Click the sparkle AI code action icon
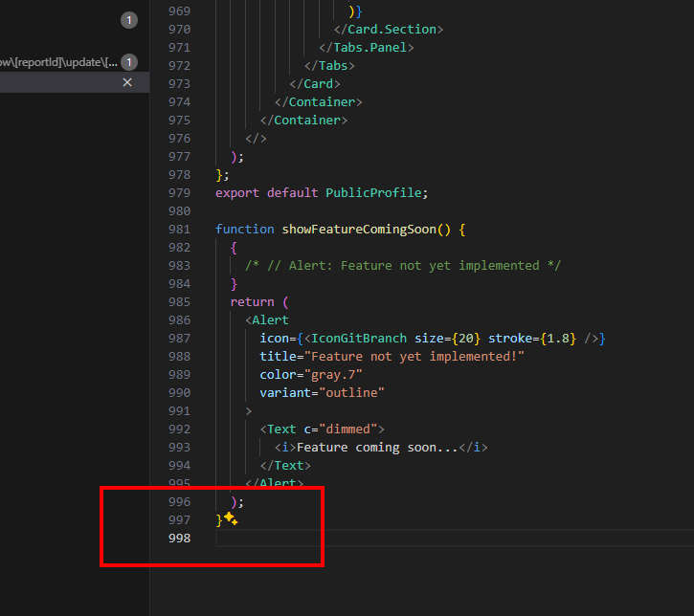The width and height of the screenshot is (694, 616). [x=231, y=518]
